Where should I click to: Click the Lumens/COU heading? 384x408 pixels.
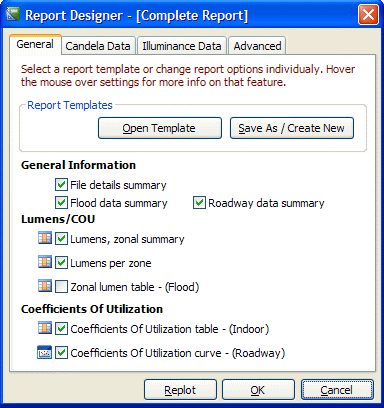[58, 219]
